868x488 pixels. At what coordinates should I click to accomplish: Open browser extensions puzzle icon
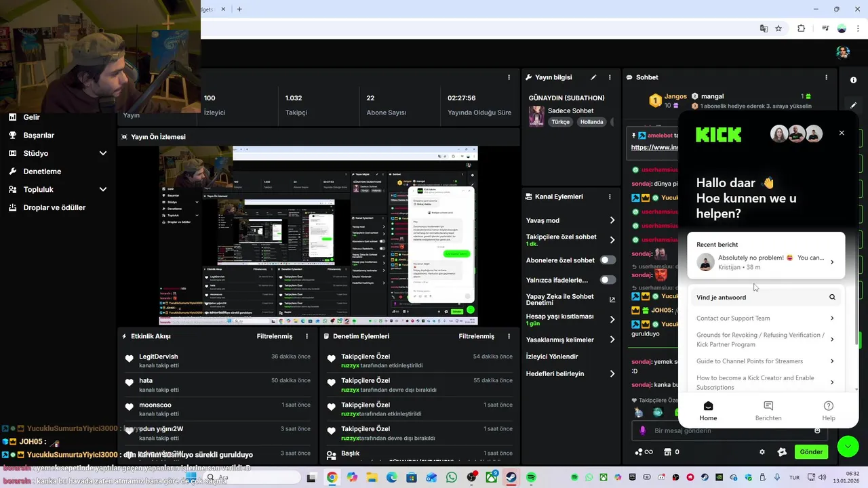coord(802,28)
